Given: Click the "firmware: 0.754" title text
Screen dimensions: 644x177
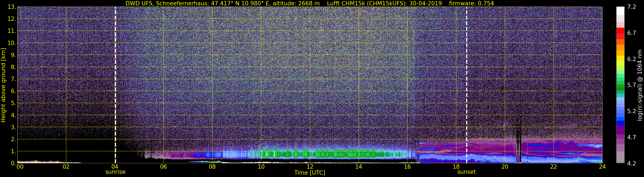Looking at the screenshot, I should point(471,3).
